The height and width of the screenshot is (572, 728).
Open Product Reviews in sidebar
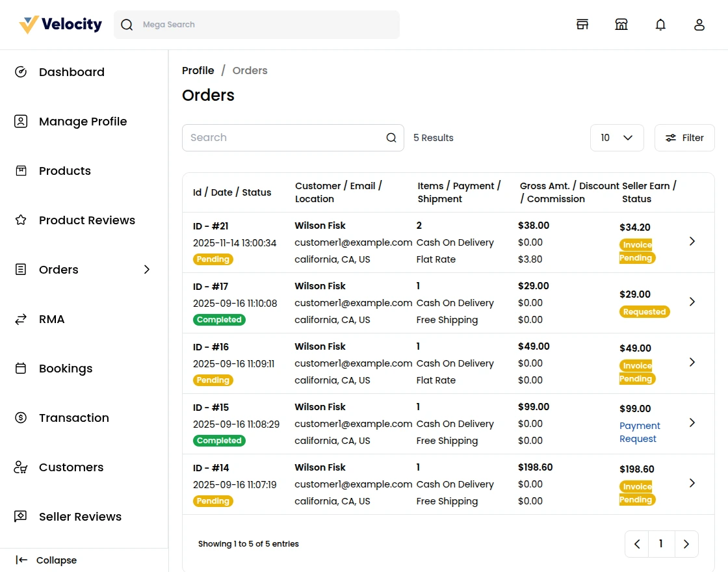(86, 220)
